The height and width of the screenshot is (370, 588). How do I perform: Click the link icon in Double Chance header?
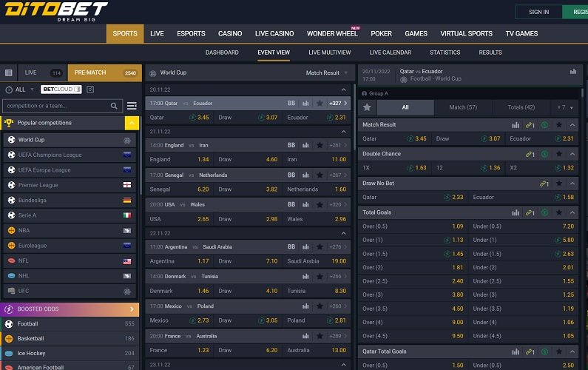click(x=530, y=154)
